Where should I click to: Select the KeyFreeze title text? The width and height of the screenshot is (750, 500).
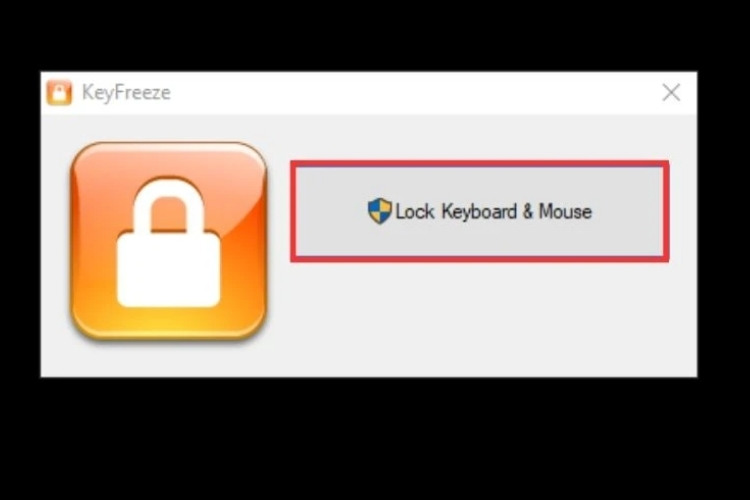(126, 92)
